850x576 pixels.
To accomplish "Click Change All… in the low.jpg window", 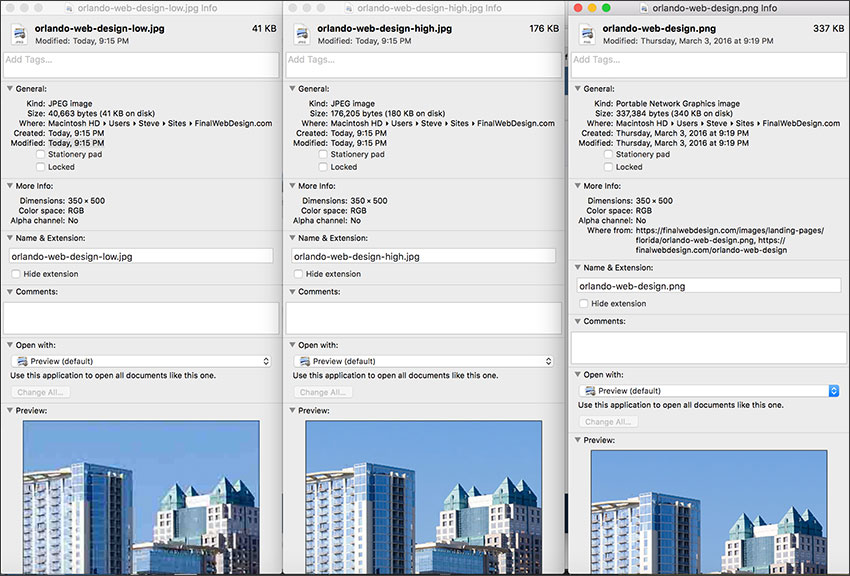I will pos(40,392).
